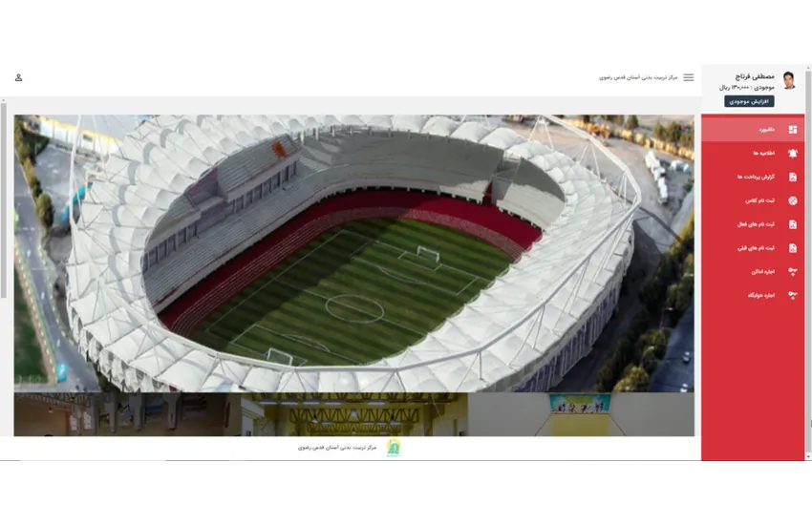Click the user's profile photo in the sidebar
812x525 pixels.
tap(788, 80)
